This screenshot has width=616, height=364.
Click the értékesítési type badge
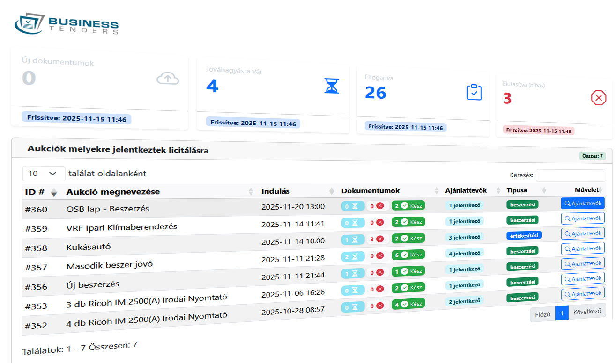pyautogui.click(x=524, y=235)
